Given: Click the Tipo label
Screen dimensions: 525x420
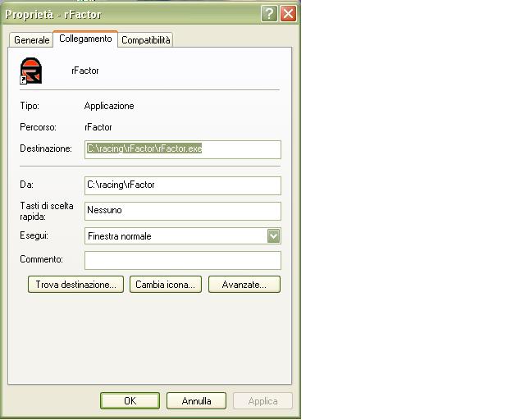Looking at the screenshot, I should coord(30,106).
